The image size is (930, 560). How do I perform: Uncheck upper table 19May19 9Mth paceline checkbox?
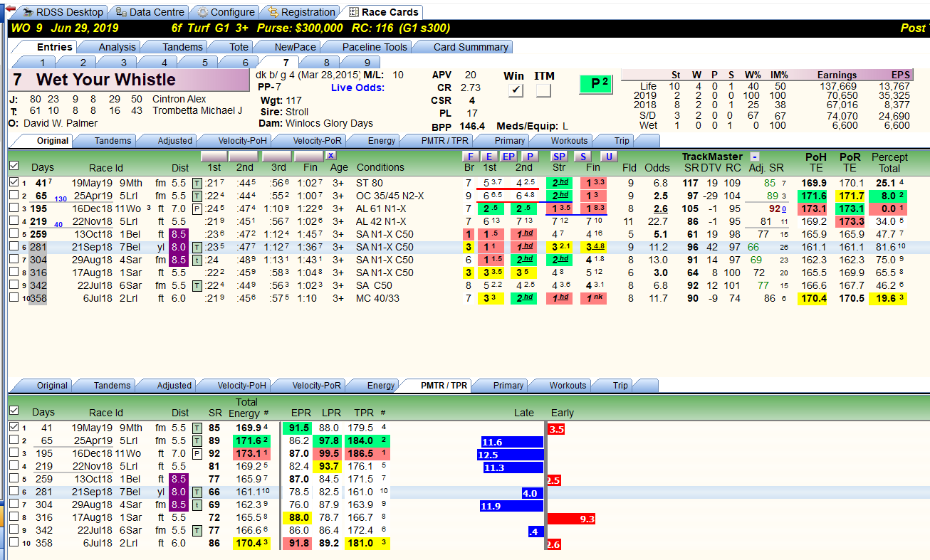14,182
